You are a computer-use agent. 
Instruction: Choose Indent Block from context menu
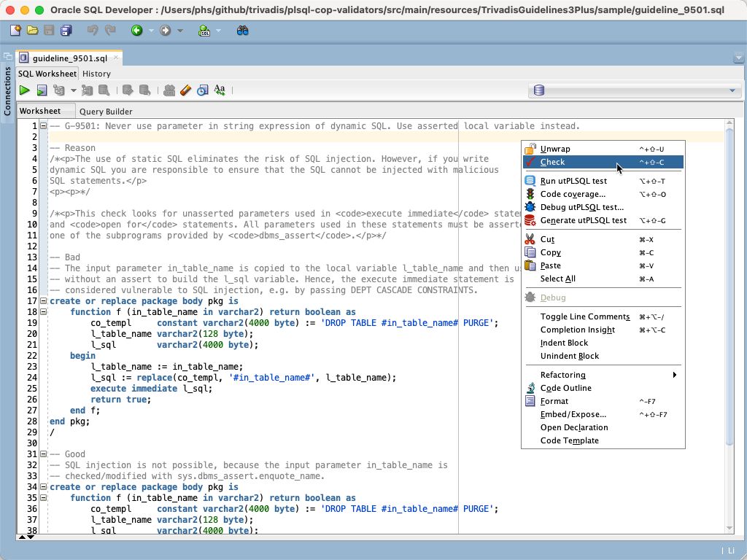pos(603,343)
